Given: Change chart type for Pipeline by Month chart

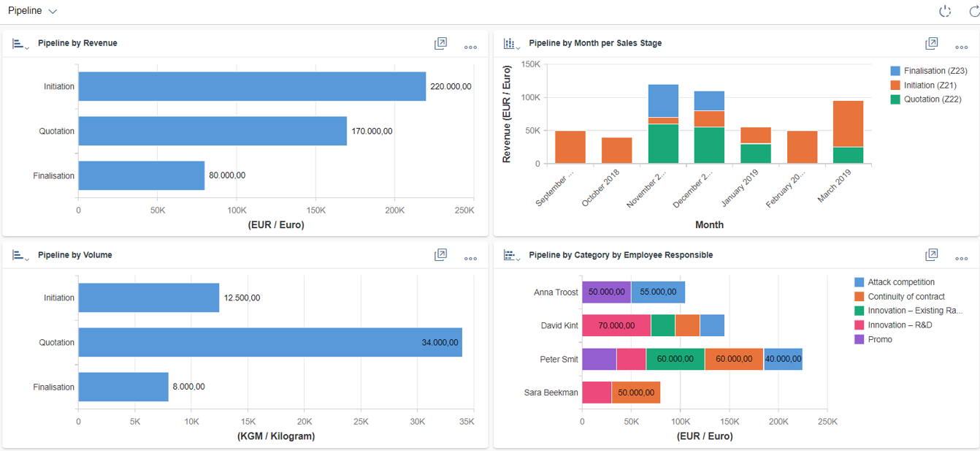Looking at the screenshot, I should (511, 44).
